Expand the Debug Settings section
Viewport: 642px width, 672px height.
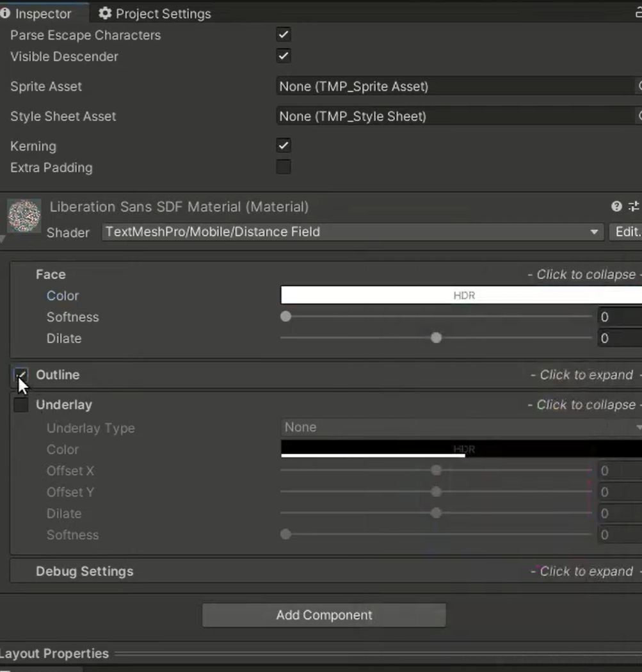pyautogui.click(x=326, y=571)
